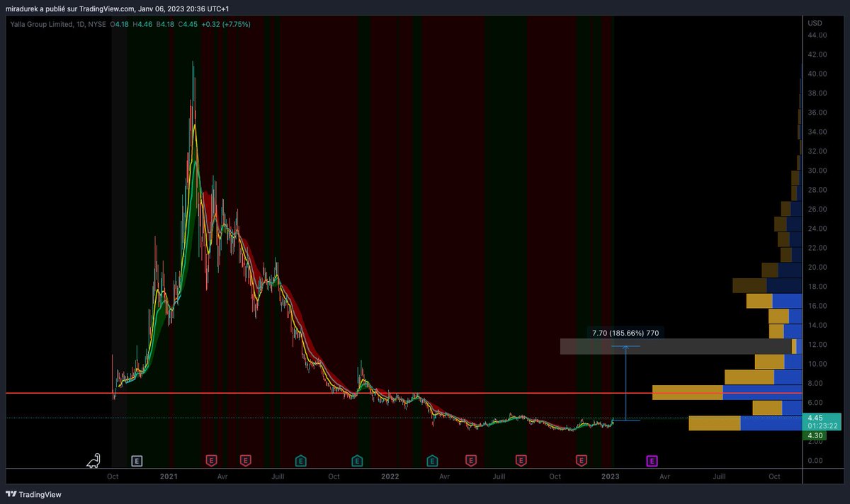Open the purple E upcoming earnings marker

pyautogui.click(x=651, y=461)
